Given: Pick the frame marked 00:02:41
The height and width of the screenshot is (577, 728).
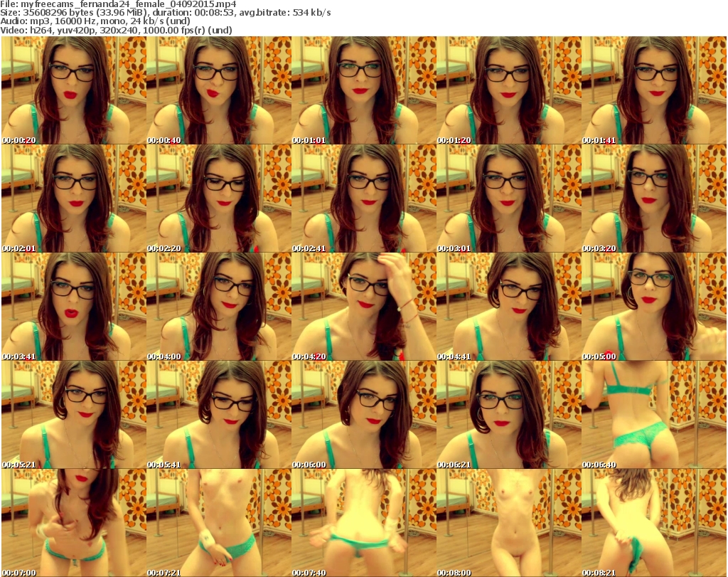Looking at the screenshot, I should pyautogui.click(x=363, y=198).
